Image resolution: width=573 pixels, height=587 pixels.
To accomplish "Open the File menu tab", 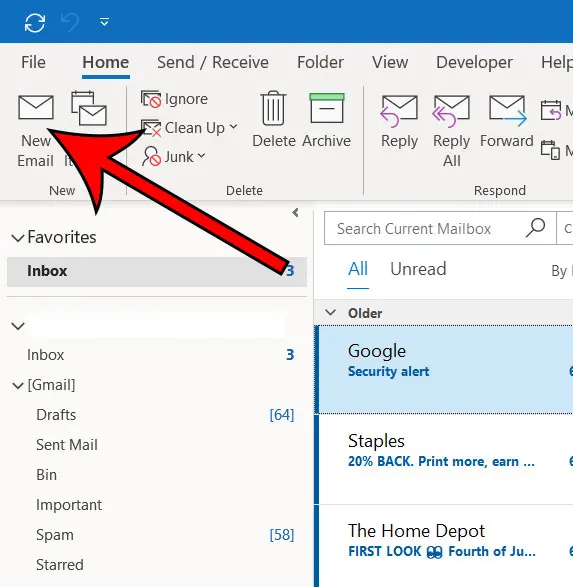I will tap(33, 62).
